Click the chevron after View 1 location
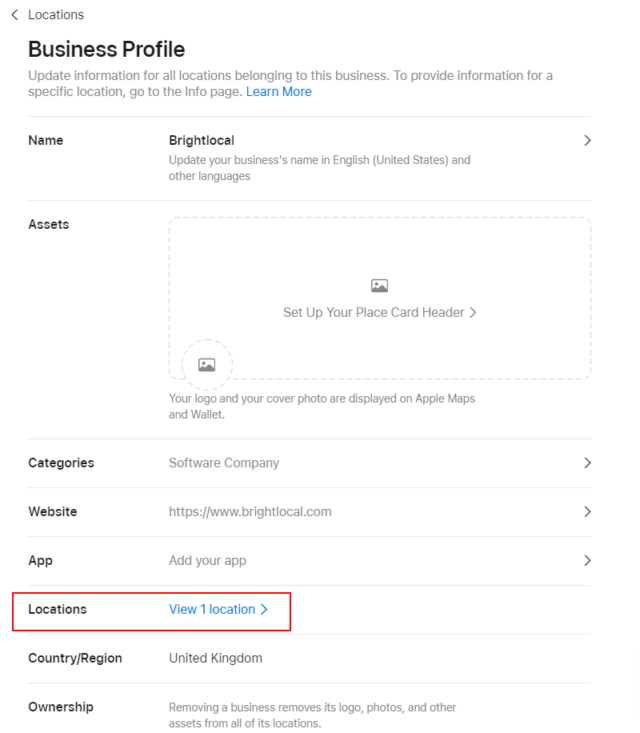The width and height of the screenshot is (640, 733). pos(264,609)
